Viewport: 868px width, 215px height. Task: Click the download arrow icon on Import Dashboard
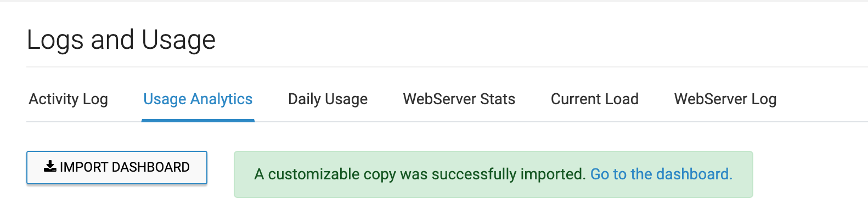point(50,167)
